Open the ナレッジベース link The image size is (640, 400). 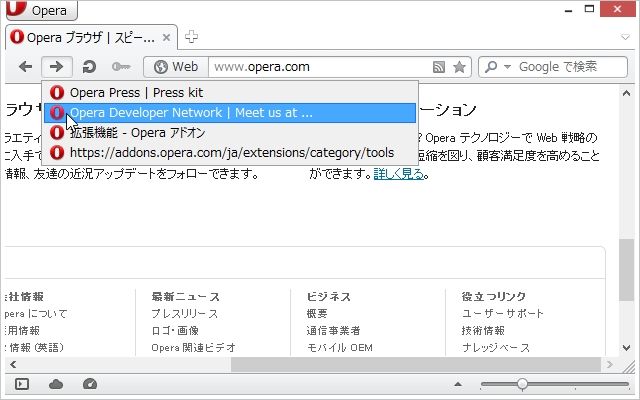(496, 347)
